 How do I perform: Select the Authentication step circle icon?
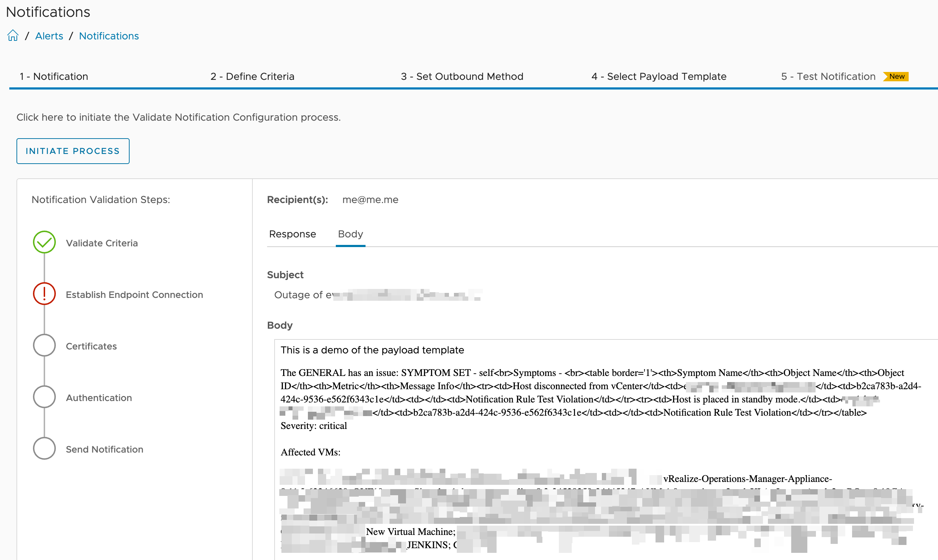(x=44, y=397)
